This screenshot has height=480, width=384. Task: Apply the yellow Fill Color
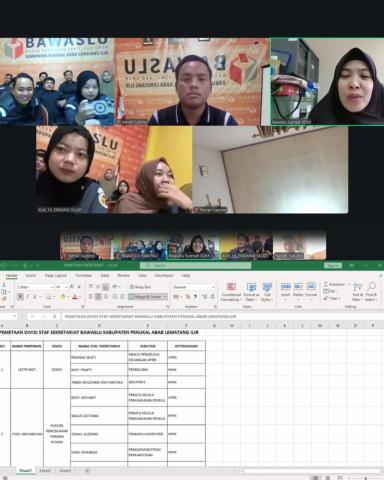coord(62,297)
